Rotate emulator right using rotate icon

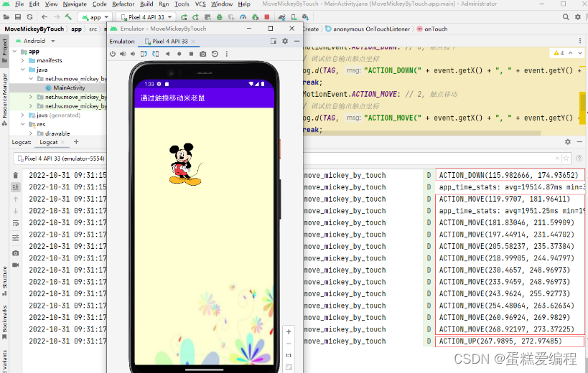tap(156, 54)
